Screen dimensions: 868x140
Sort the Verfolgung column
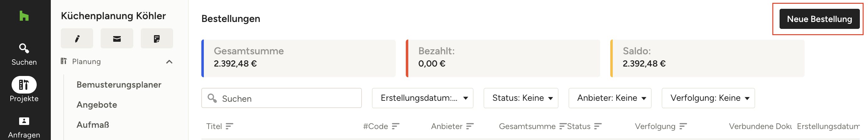point(683,126)
